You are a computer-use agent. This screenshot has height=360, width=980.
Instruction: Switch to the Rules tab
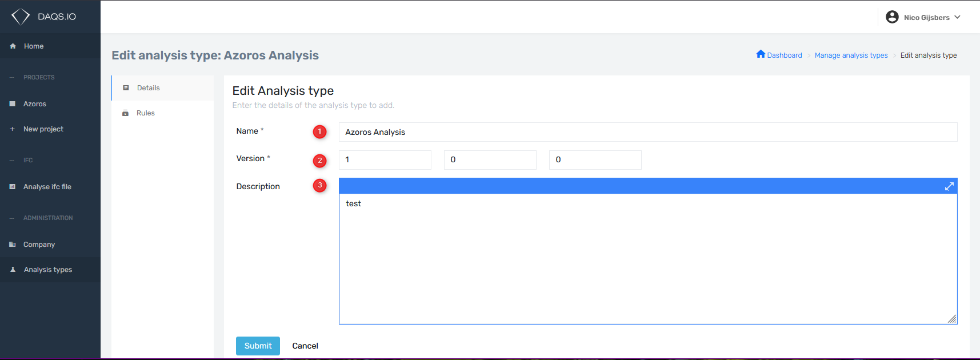tap(163, 113)
